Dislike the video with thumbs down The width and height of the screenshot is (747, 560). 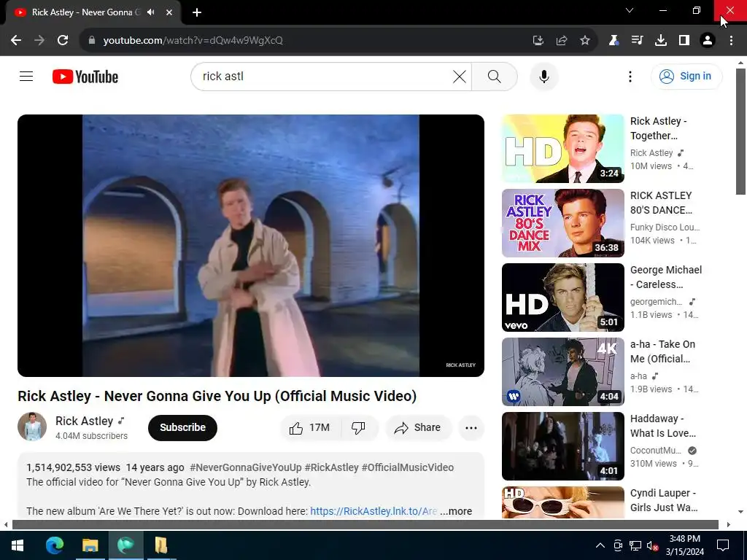[x=359, y=427]
